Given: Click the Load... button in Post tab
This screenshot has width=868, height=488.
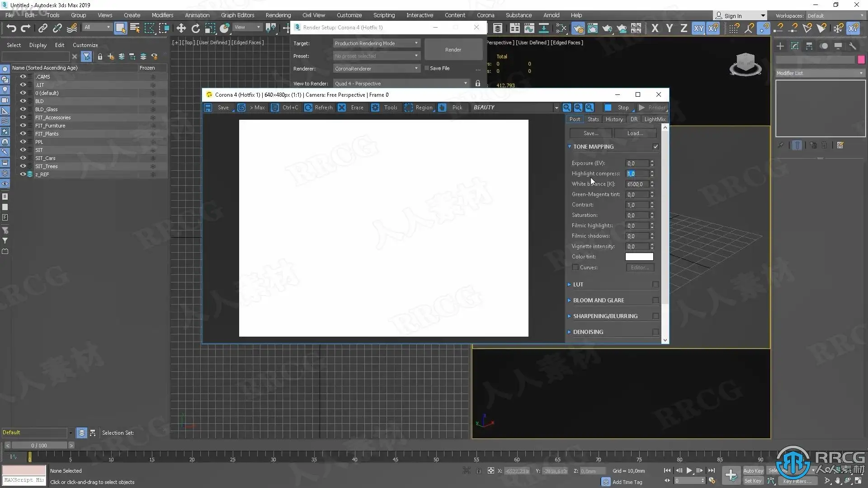Looking at the screenshot, I should point(635,133).
